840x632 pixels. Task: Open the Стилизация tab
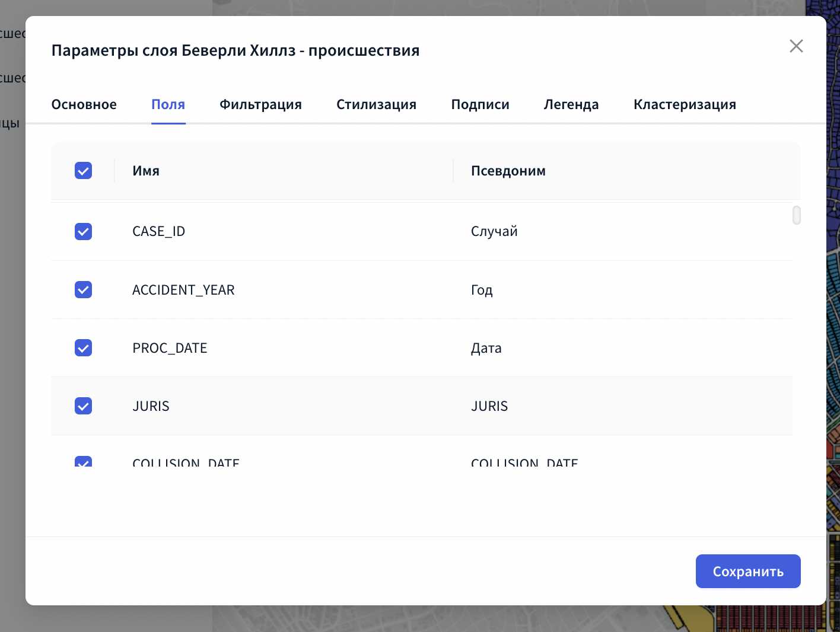pos(376,104)
